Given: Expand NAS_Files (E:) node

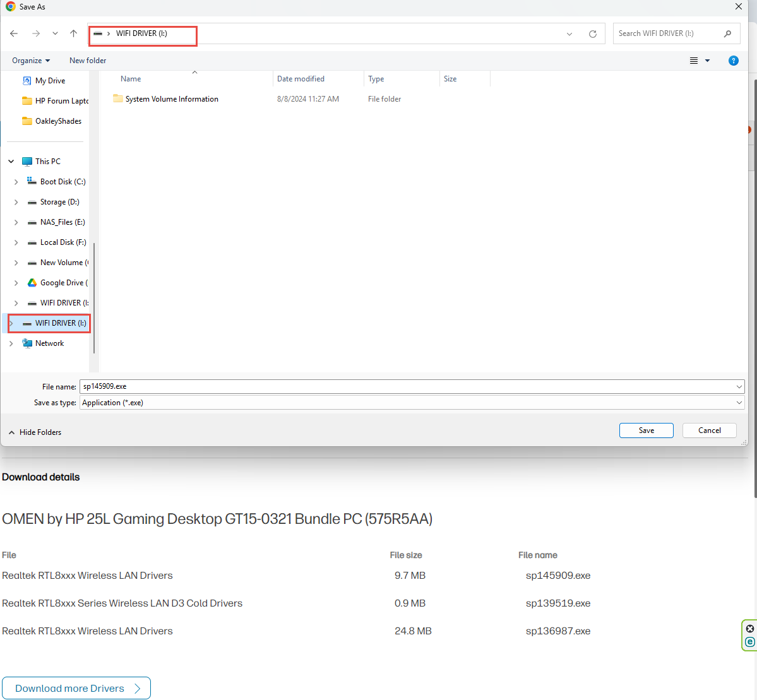Looking at the screenshot, I should [16, 222].
